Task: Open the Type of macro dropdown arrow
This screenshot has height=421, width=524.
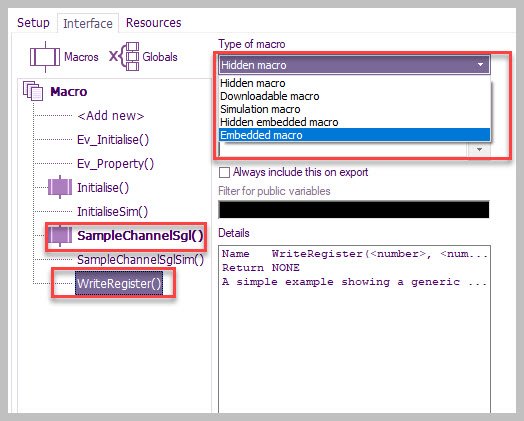Action: coord(480,65)
